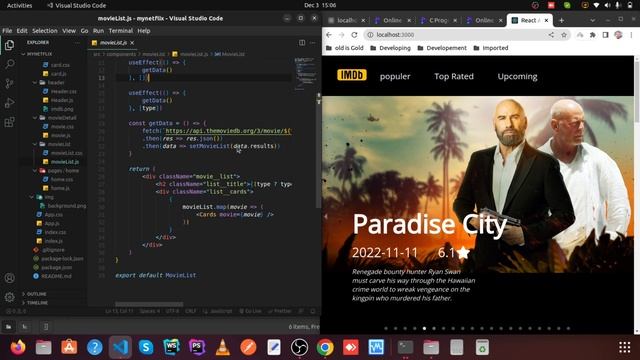Open Chrome's tab search dropdown arrow
Image resolution: width=640 pixels, height=360 pixels.
(x=592, y=20)
